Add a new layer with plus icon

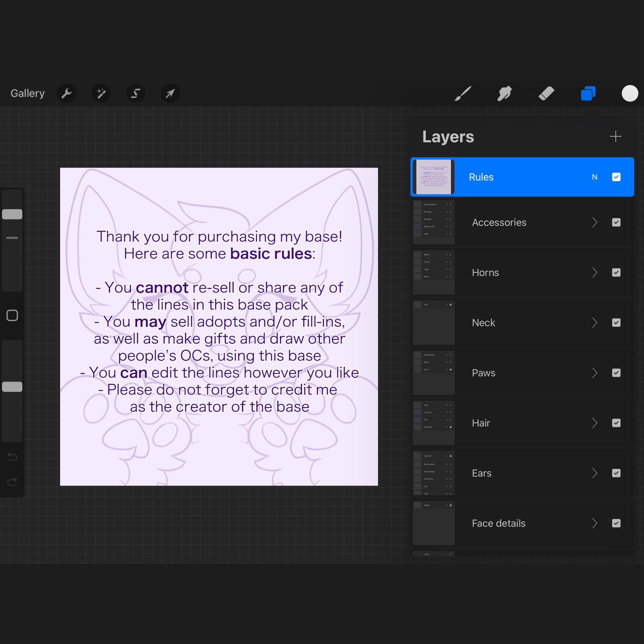pos(615,137)
